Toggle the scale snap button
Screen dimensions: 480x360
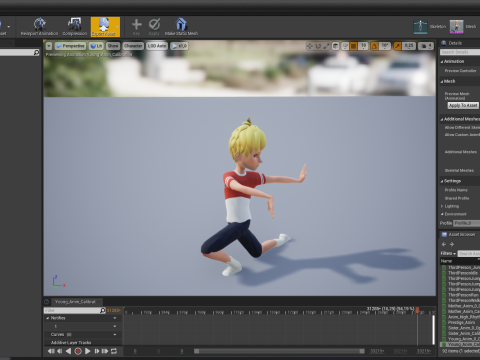pyautogui.click(x=397, y=46)
